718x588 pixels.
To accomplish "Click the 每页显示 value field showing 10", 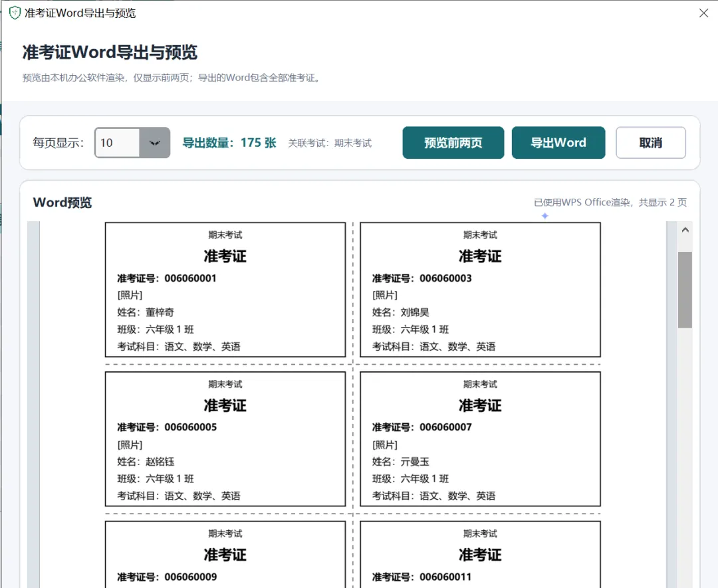I will (x=117, y=143).
